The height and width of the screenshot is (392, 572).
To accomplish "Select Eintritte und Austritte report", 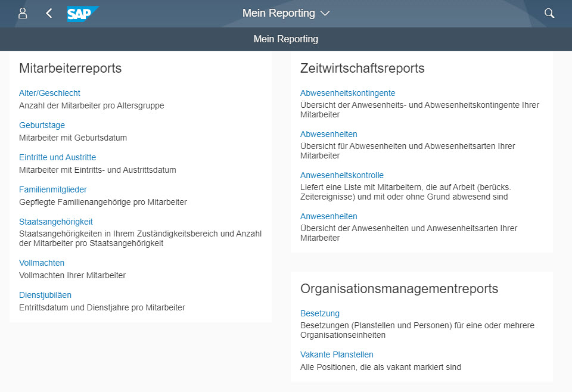I will [x=58, y=157].
